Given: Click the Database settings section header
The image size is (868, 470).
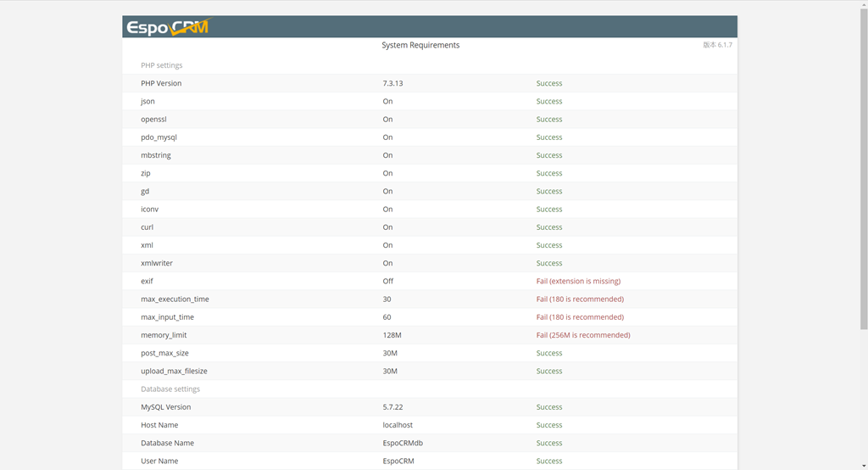Looking at the screenshot, I should [170, 389].
